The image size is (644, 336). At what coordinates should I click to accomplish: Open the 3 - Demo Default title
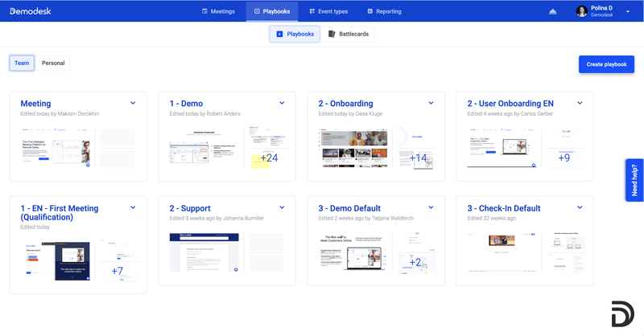349,208
